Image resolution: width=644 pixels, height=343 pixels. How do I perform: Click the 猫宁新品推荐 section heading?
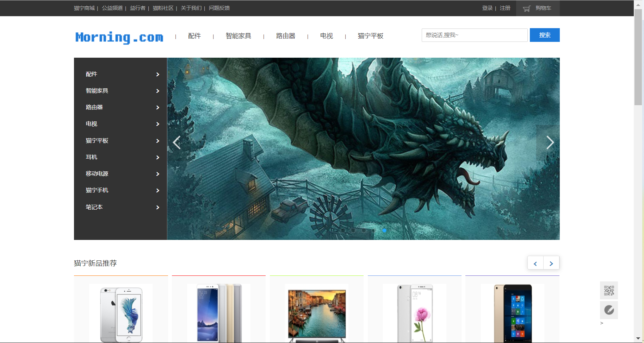pos(95,263)
